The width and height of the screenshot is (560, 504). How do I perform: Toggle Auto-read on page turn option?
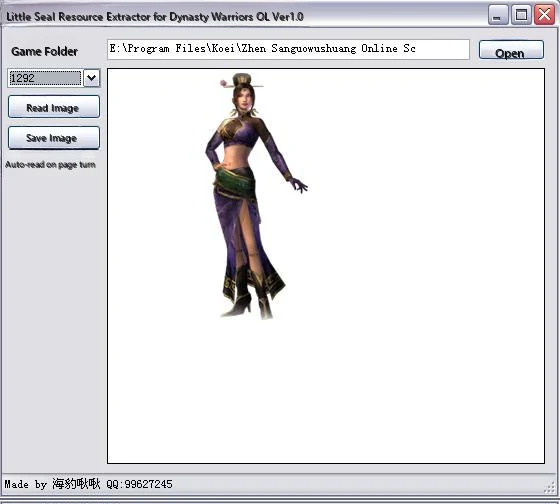tap(50, 165)
